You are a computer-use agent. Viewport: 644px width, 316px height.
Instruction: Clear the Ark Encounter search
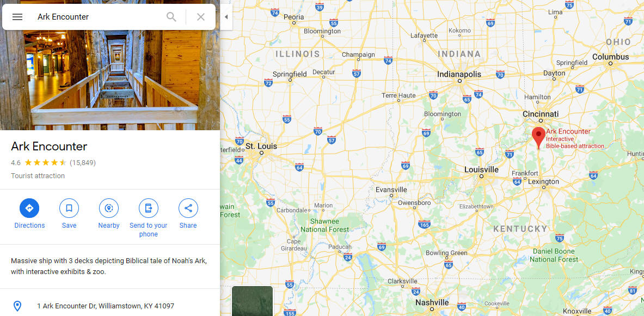click(201, 17)
